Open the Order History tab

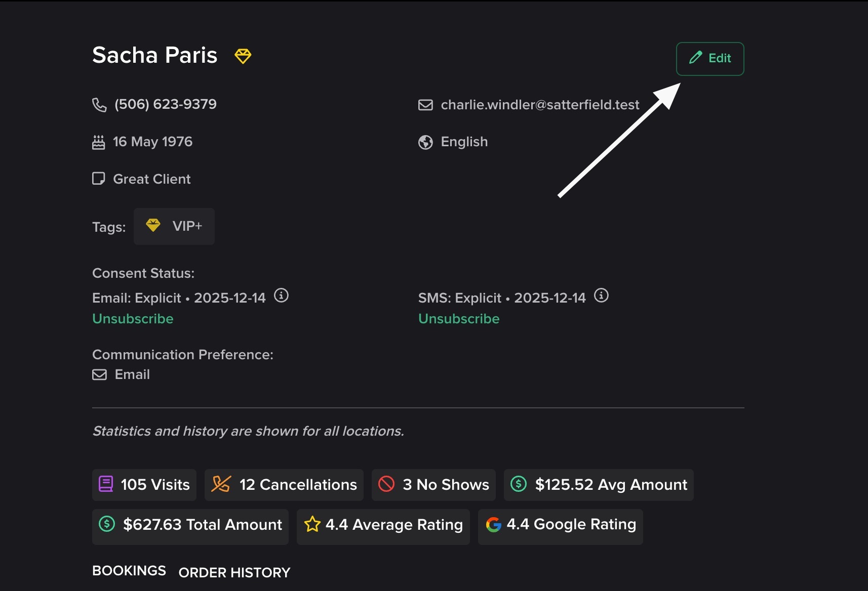click(234, 573)
